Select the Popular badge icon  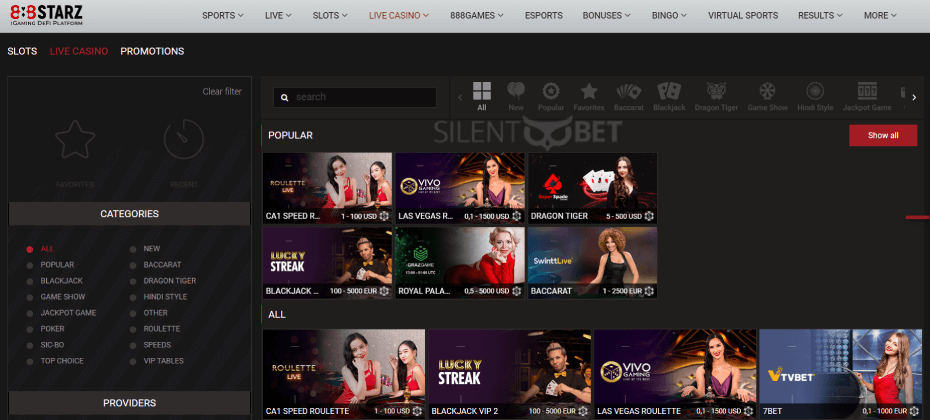(551, 91)
